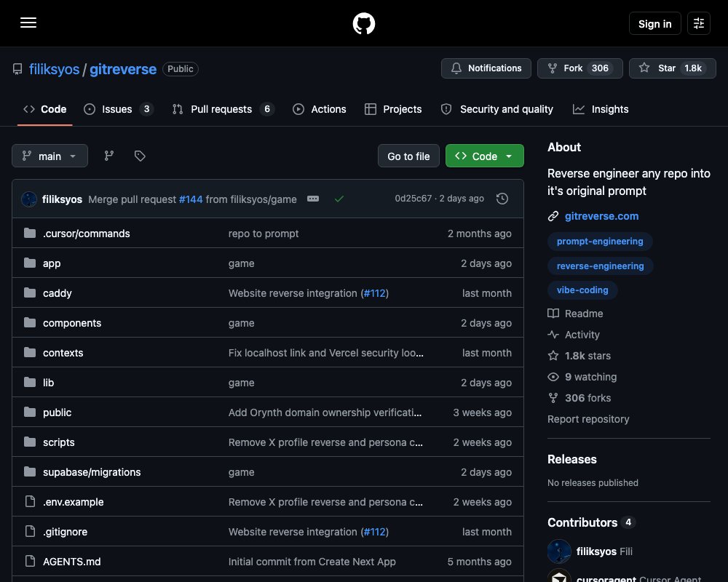View tags via the tag icon
This screenshot has height=582, width=728.
pos(140,156)
